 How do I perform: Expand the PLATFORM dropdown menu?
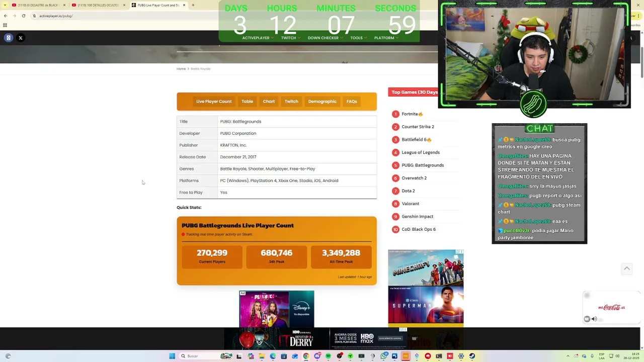[386, 38]
